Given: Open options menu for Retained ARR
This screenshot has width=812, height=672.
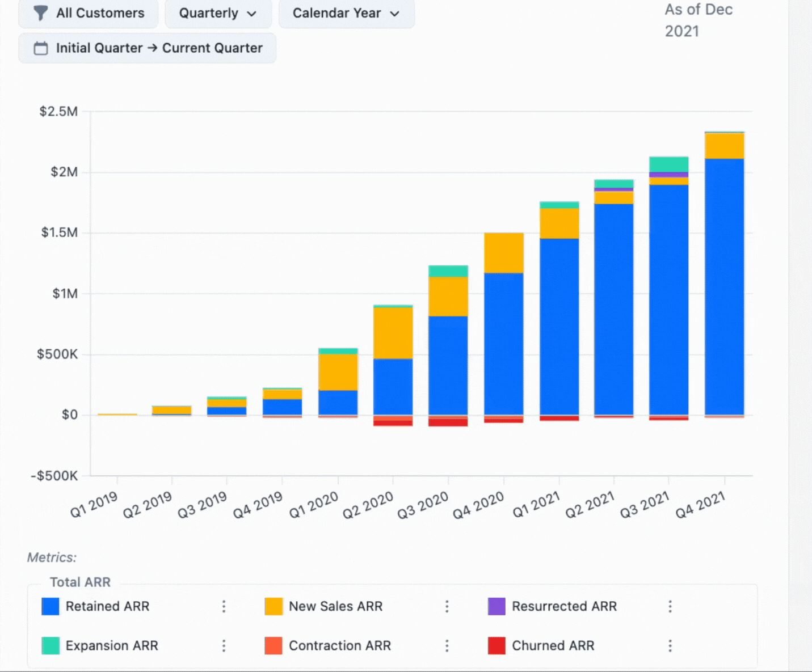Looking at the screenshot, I should click(224, 607).
